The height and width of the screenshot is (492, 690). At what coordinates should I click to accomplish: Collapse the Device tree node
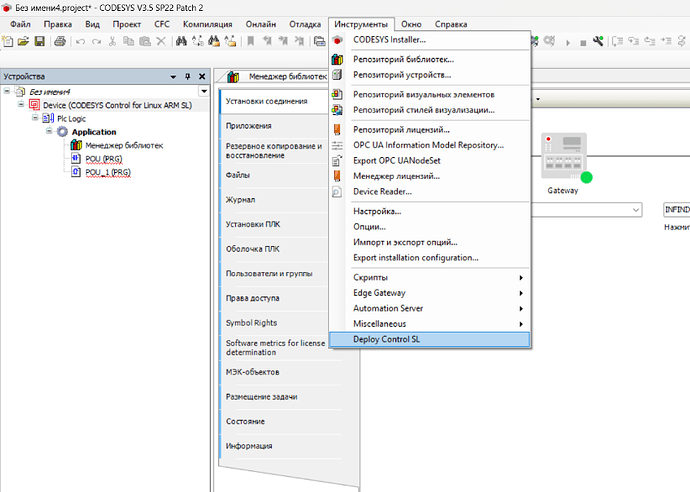(x=21, y=104)
